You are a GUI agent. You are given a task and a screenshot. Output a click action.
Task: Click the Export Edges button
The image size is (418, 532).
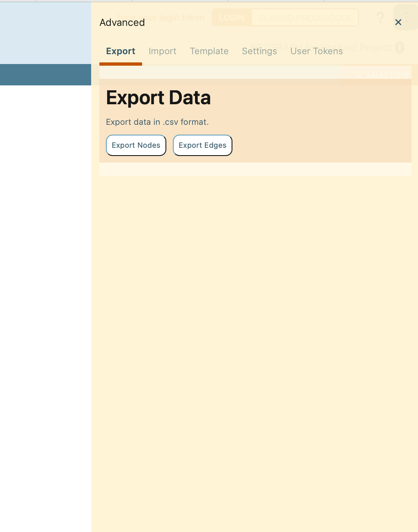point(202,145)
